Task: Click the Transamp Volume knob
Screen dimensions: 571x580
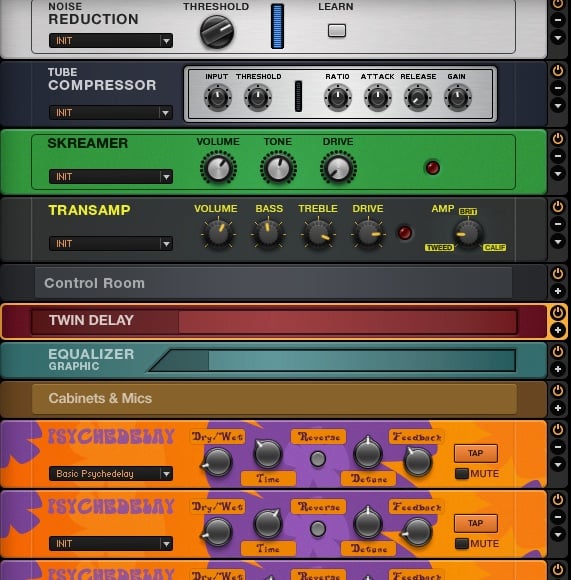Action: [218, 234]
